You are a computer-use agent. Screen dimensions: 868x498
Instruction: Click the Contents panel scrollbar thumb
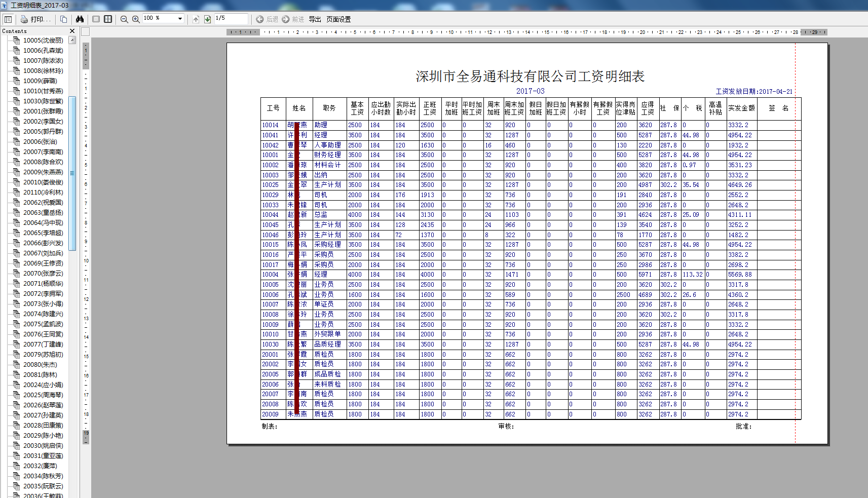(72, 173)
